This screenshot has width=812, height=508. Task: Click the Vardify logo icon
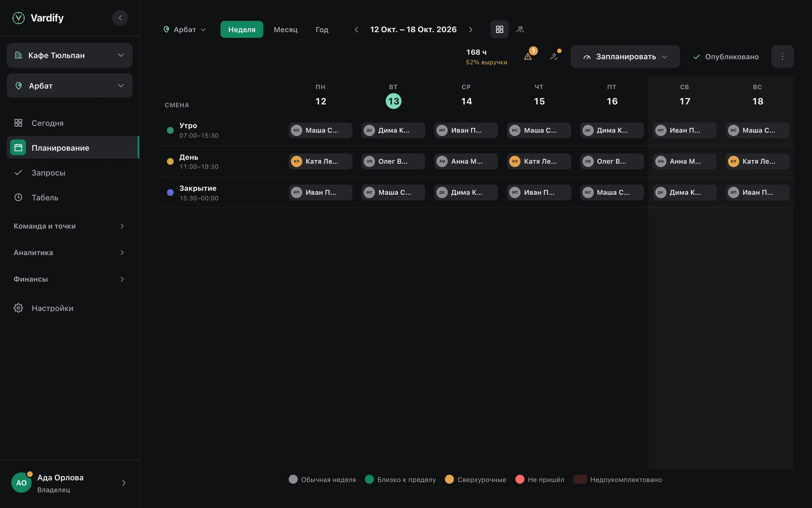pyautogui.click(x=19, y=18)
